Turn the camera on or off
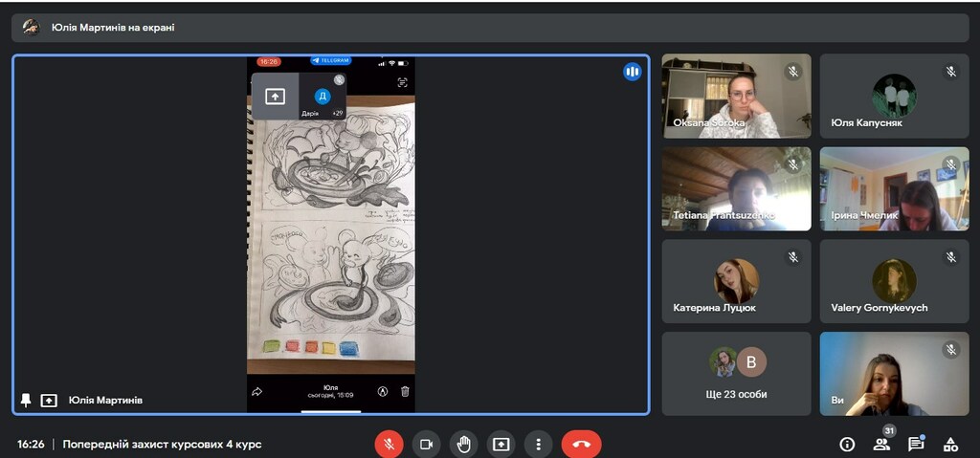This screenshot has width=980, height=458. (x=426, y=445)
